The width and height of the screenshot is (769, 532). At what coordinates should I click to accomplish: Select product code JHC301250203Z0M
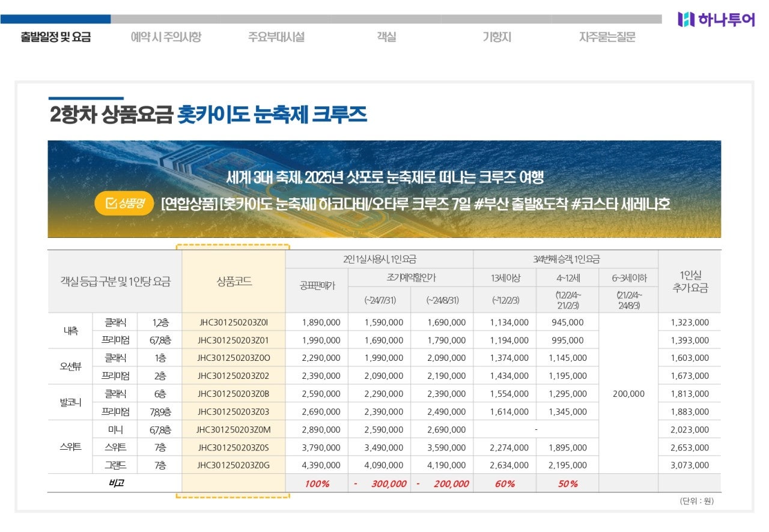(x=233, y=430)
